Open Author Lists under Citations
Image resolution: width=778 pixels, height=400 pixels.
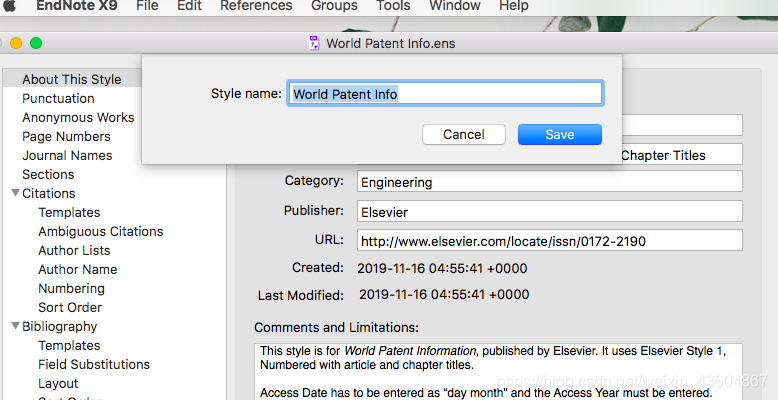tap(74, 250)
